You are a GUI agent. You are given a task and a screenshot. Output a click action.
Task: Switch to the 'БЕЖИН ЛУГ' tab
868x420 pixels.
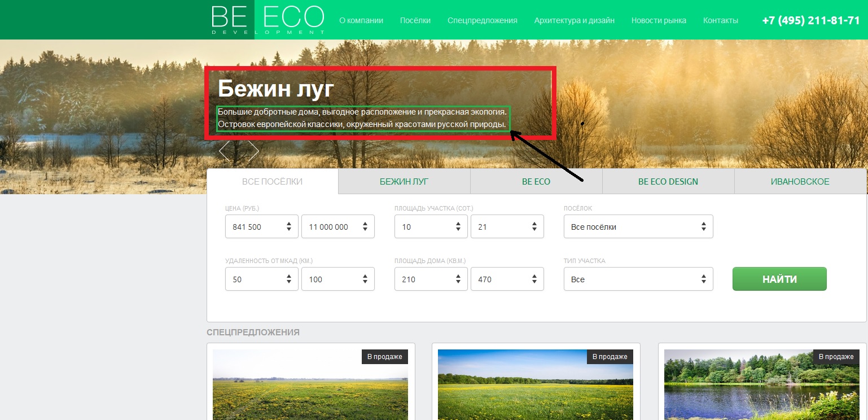(x=404, y=182)
